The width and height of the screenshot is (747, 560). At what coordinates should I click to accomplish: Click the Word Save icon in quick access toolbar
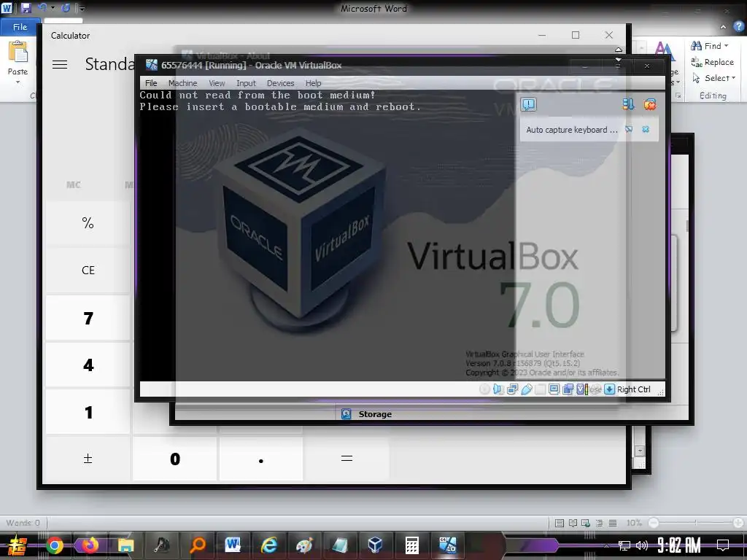(x=26, y=7)
